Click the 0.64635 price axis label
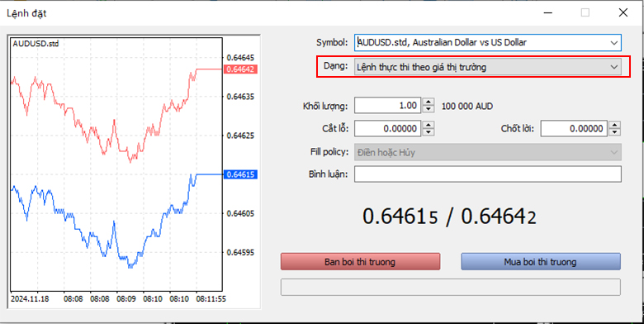Image resolution: width=644 pixels, height=324 pixels. click(240, 97)
